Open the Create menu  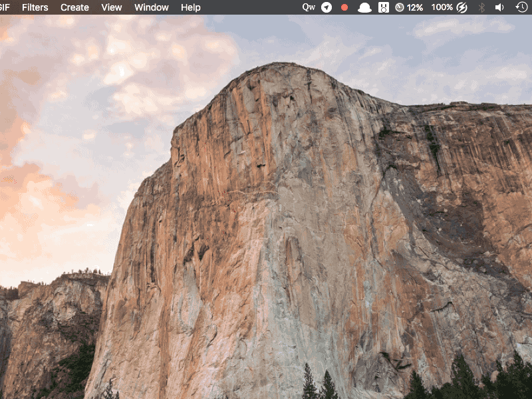(x=74, y=7)
